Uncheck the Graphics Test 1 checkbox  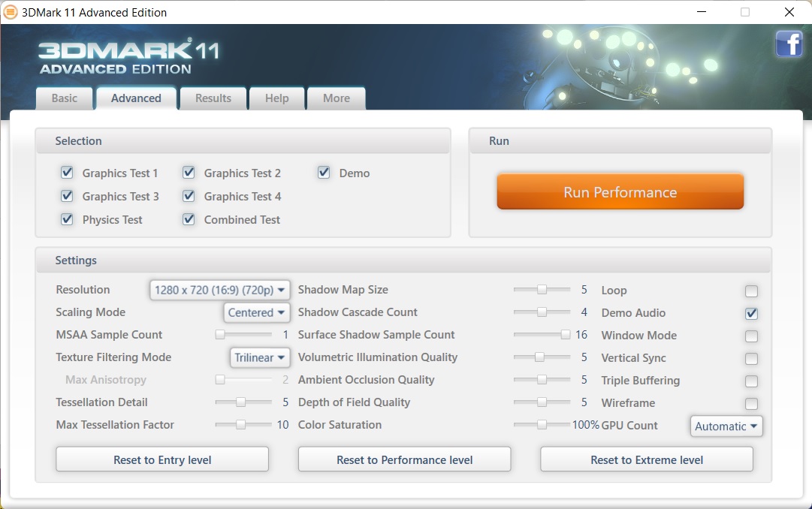tap(68, 173)
